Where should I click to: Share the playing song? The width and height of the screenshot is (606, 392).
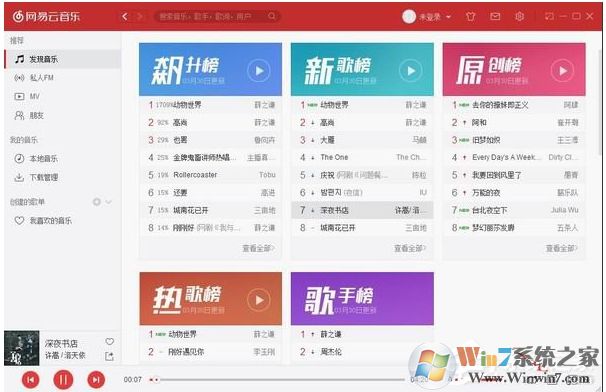[x=110, y=356]
